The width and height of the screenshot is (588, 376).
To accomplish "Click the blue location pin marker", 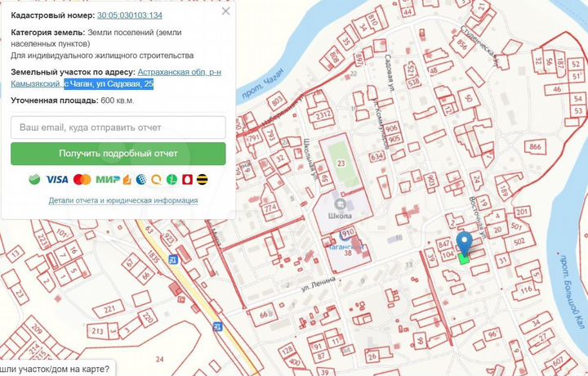I will pos(464,243).
